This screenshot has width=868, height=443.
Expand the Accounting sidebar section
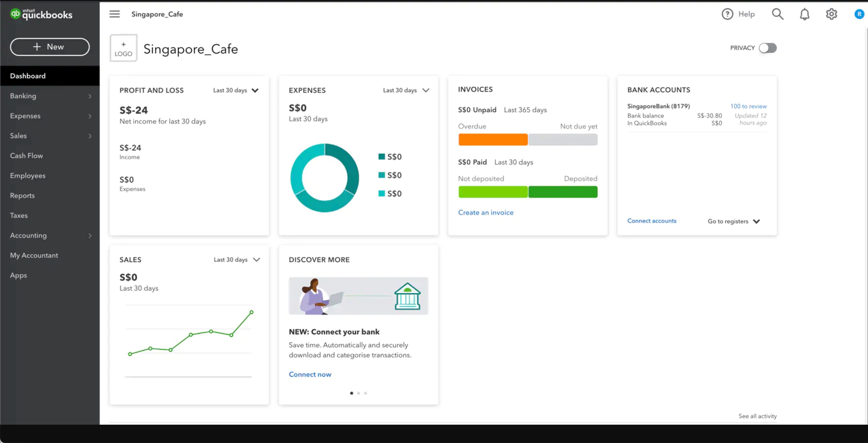(90, 236)
